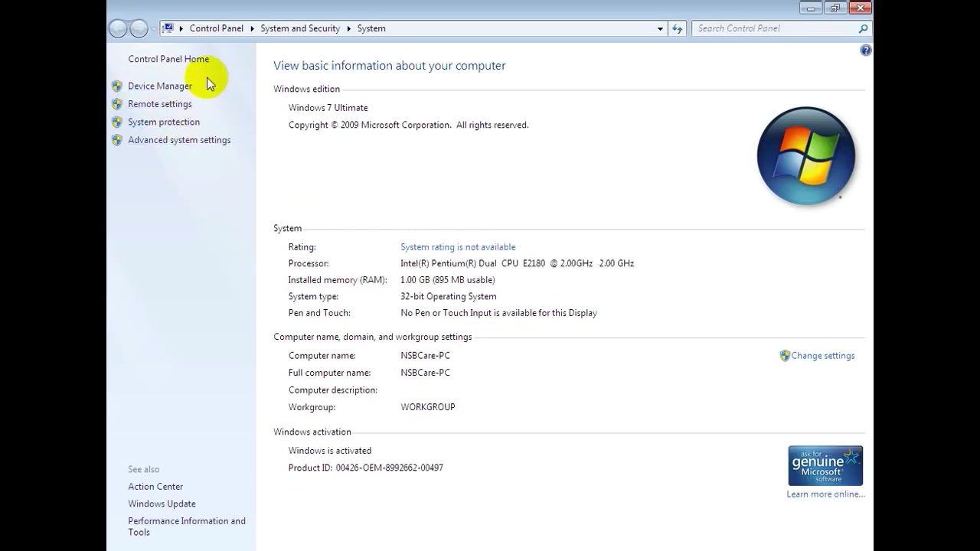Click the Forward navigation arrow button

(139, 29)
